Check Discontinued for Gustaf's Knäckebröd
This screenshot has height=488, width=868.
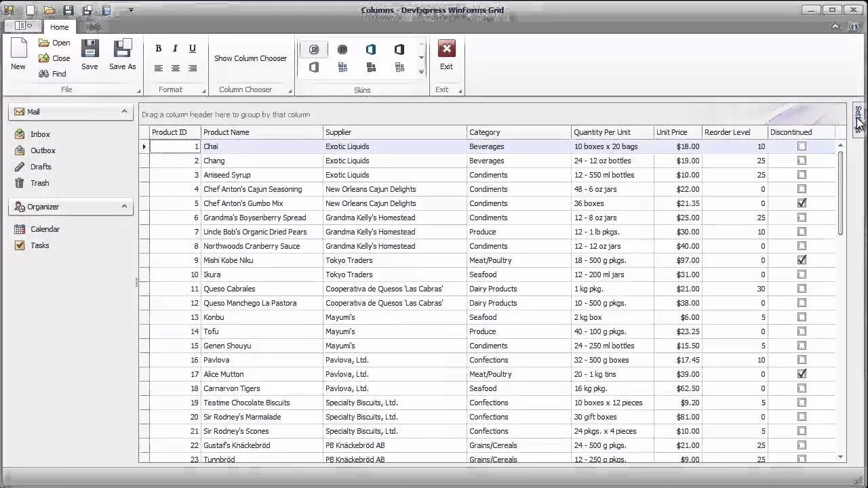coord(802,445)
